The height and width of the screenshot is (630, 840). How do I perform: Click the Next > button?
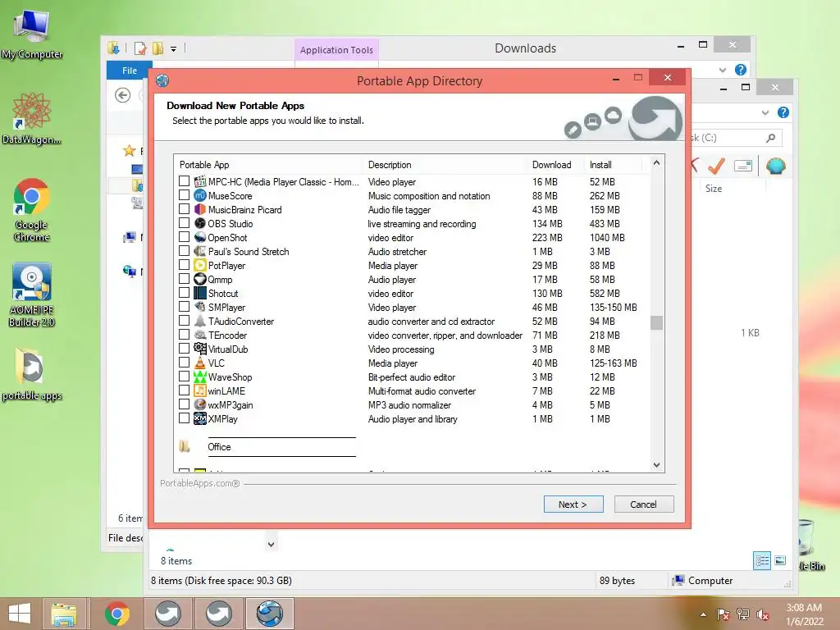[573, 504]
